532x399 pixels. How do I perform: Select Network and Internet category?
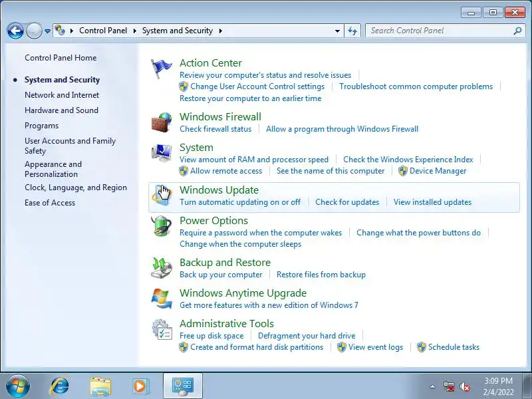click(62, 95)
